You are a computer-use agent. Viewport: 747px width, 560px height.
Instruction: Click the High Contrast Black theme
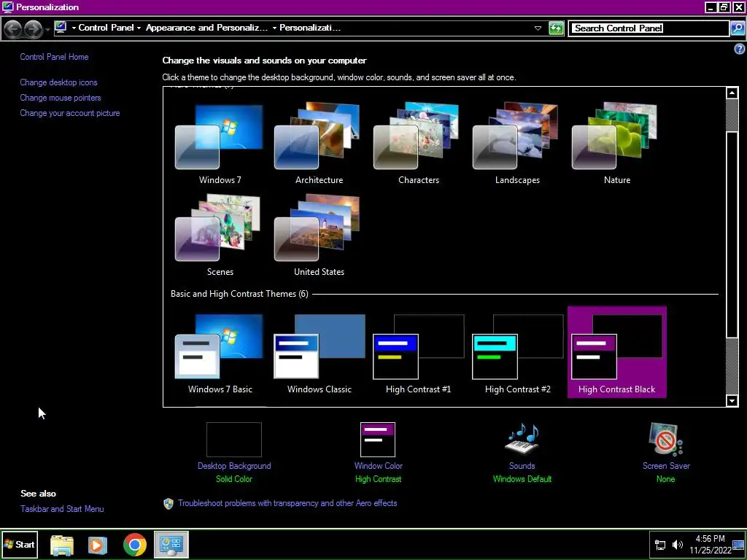pos(617,352)
